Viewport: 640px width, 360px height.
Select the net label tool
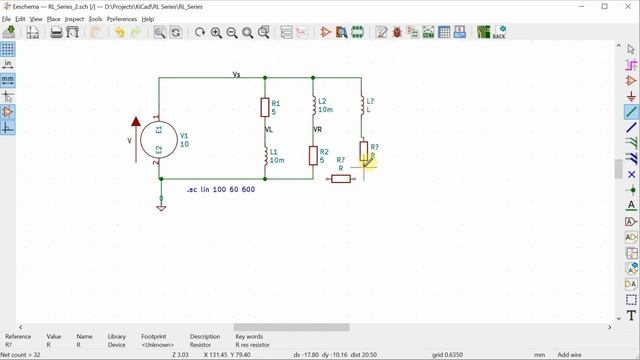[631, 206]
